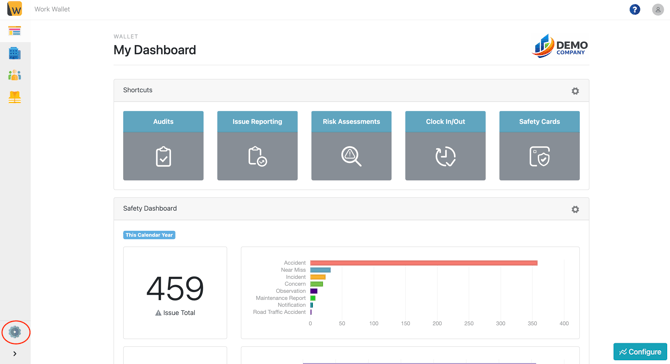Open the Risk Assessments shortcut

351,146
